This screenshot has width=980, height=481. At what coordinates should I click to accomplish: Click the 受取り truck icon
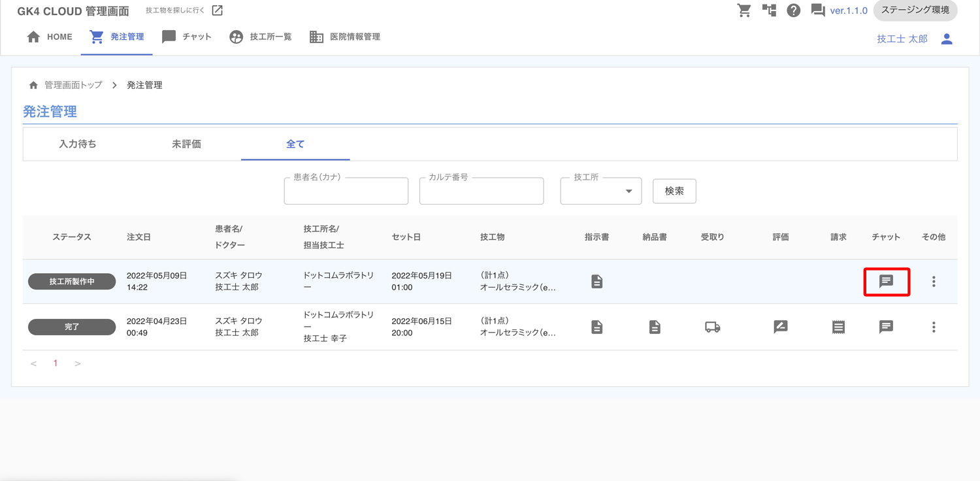(x=712, y=327)
